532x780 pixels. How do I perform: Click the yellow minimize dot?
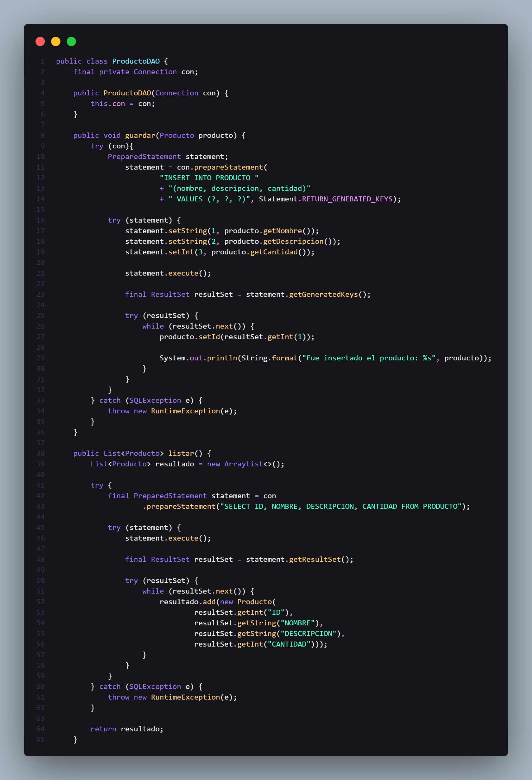(56, 41)
